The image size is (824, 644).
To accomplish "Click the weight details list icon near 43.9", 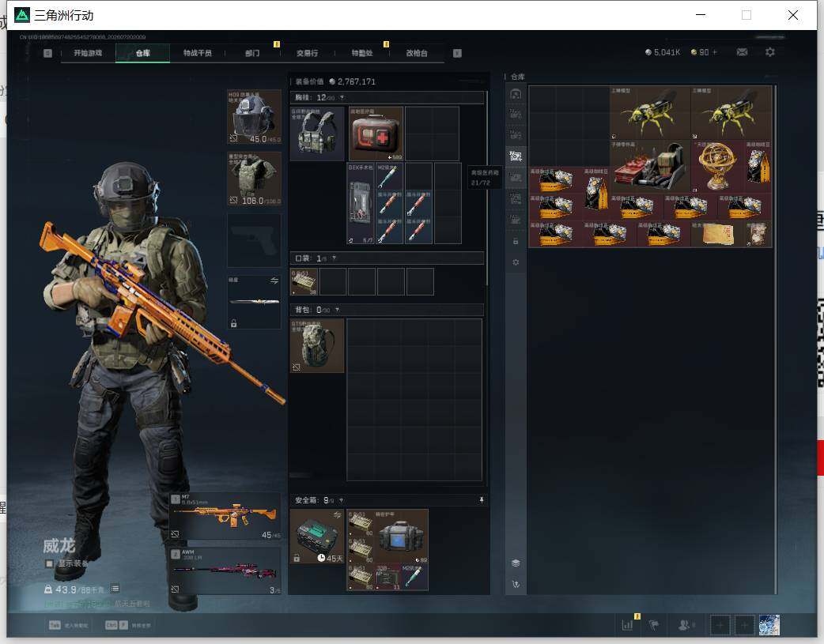I will coord(115,589).
